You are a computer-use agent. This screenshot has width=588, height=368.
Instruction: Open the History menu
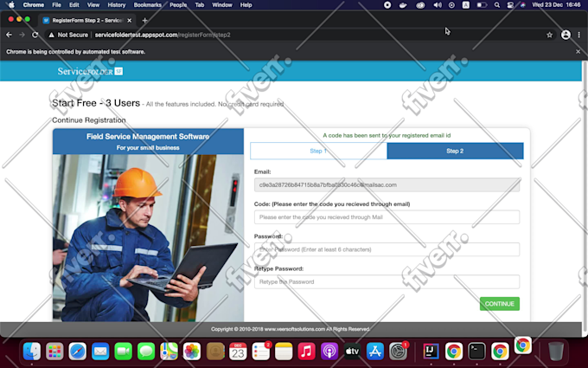[117, 5]
